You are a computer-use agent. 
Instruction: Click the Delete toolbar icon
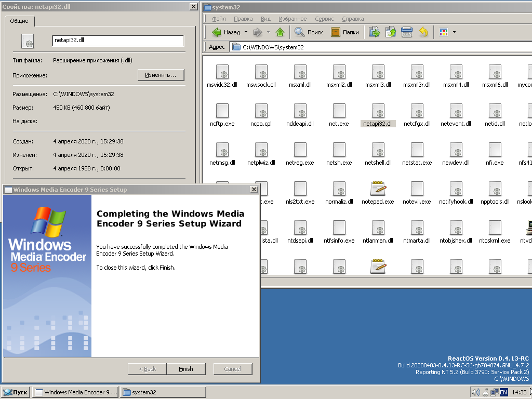pyautogui.click(x=406, y=32)
